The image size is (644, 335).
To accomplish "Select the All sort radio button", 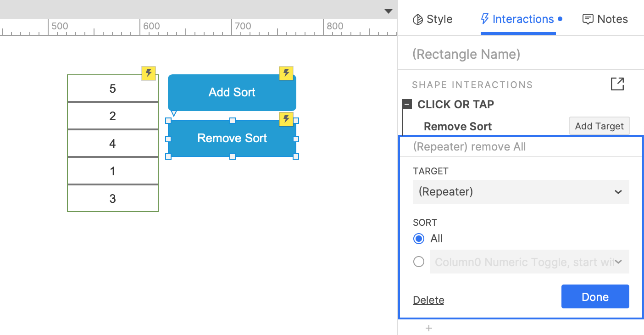I will tap(418, 239).
